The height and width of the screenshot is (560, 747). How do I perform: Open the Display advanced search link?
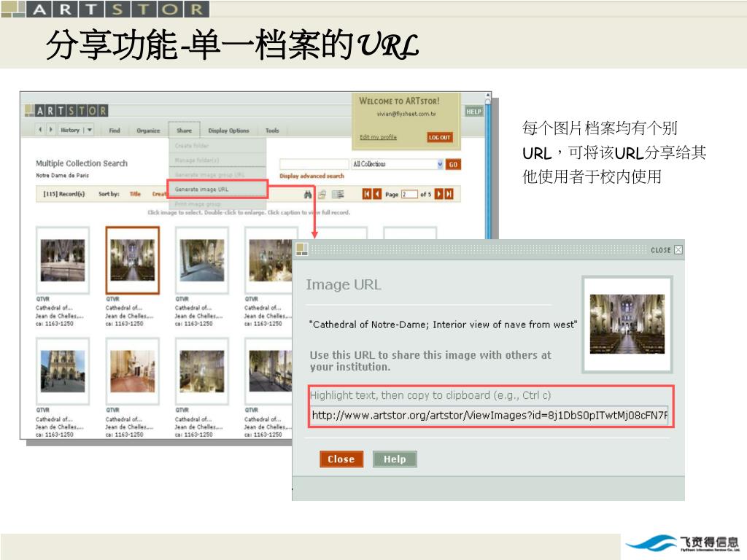click(x=311, y=176)
